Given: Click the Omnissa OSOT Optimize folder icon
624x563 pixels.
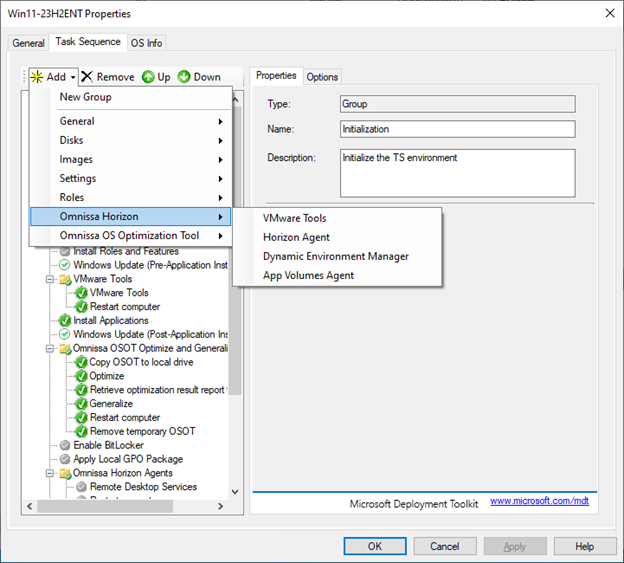Looking at the screenshot, I should point(65,349).
